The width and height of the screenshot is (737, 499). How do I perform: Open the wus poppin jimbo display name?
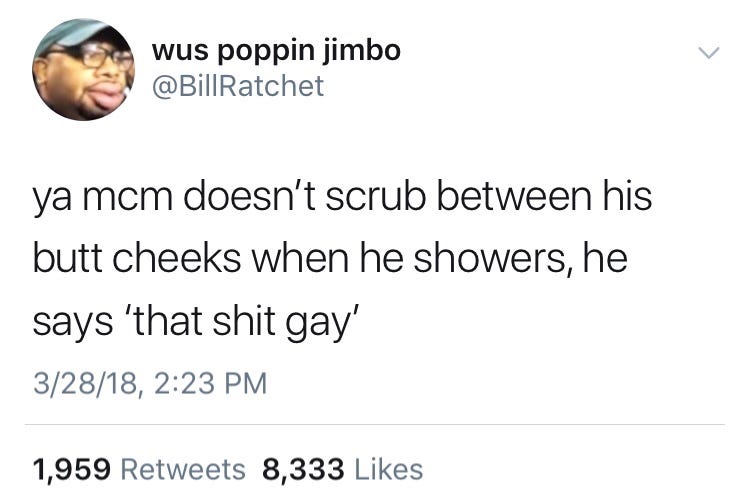276,51
